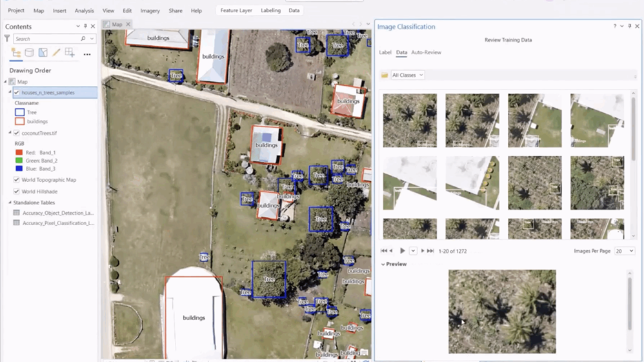
Task: Collapse houses_n_trees_samples layer legend
Action: [10, 92]
